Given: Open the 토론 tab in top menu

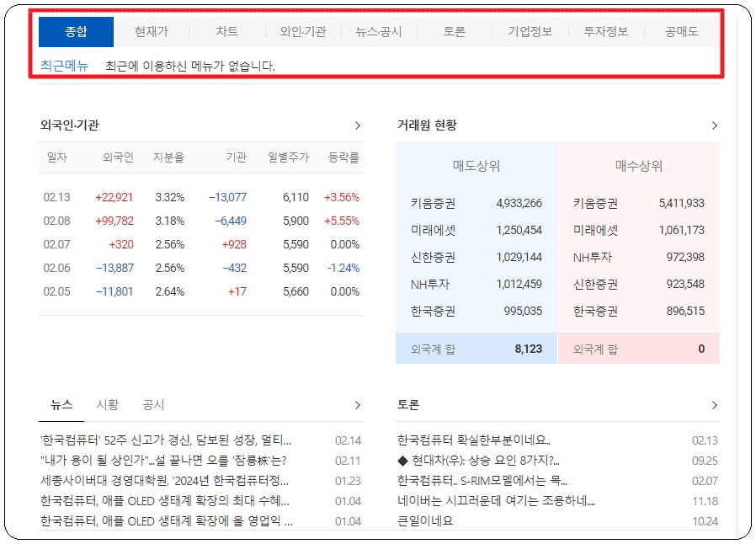Looking at the screenshot, I should [454, 32].
